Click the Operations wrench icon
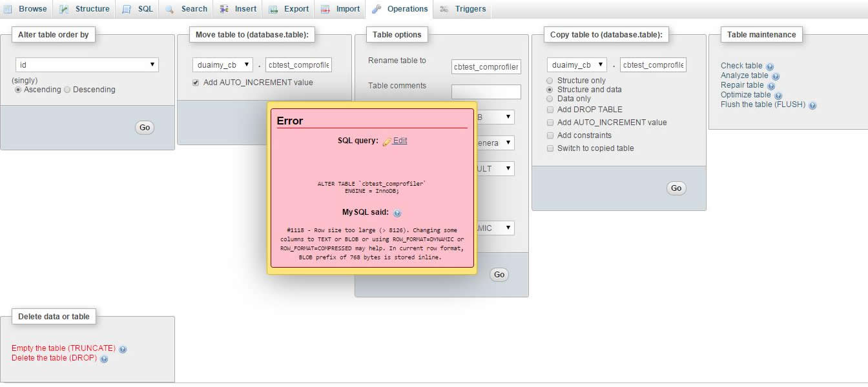The height and width of the screenshot is (387, 868). pyautogui.click(x=377, y=9)
